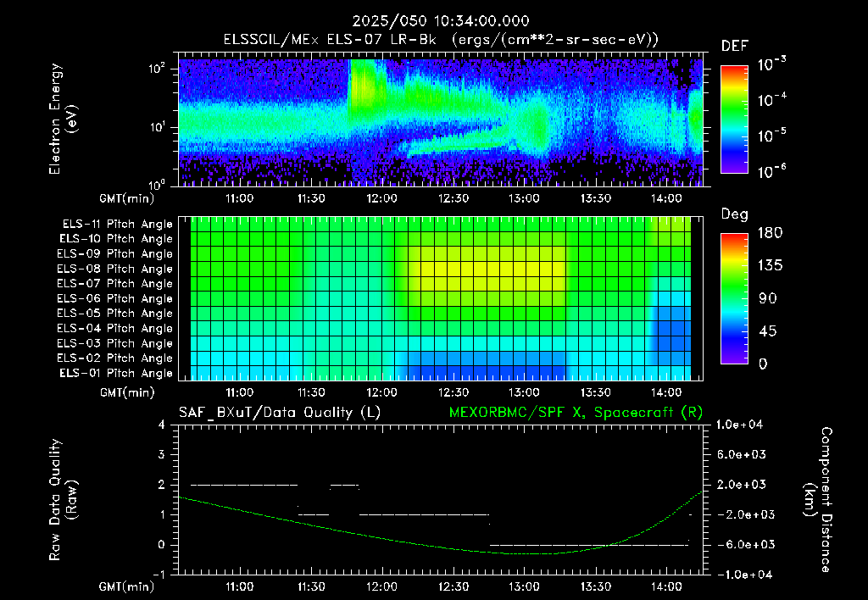
Task: Click the GMT(min) label under pitch angle panel
Action: click(126, 392)
